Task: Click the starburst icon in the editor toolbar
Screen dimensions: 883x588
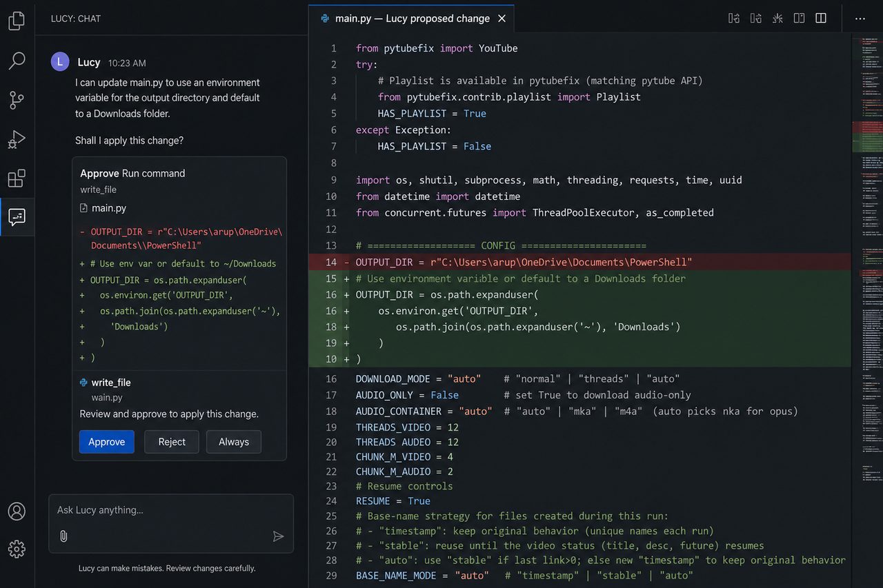Action: pos(777,19)
